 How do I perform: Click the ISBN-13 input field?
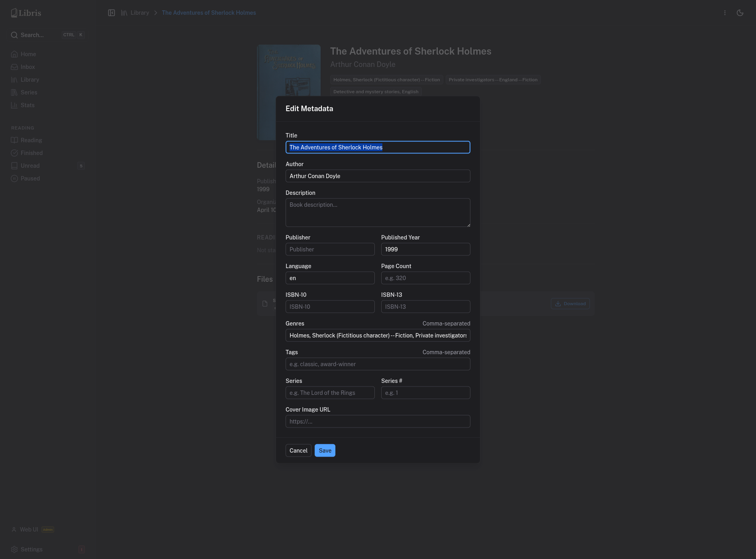[425, 307]
